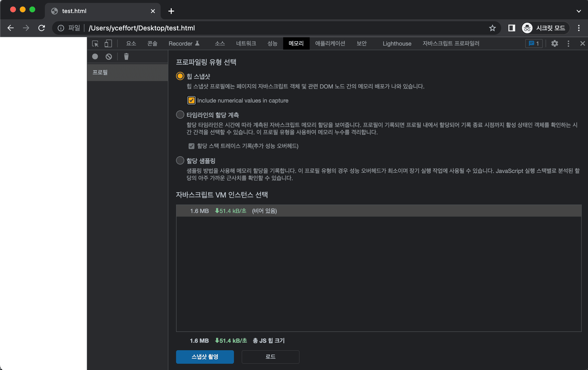Toggle the 할당 샘플링 radio button

pyautogui.click(x=180, y=161)
